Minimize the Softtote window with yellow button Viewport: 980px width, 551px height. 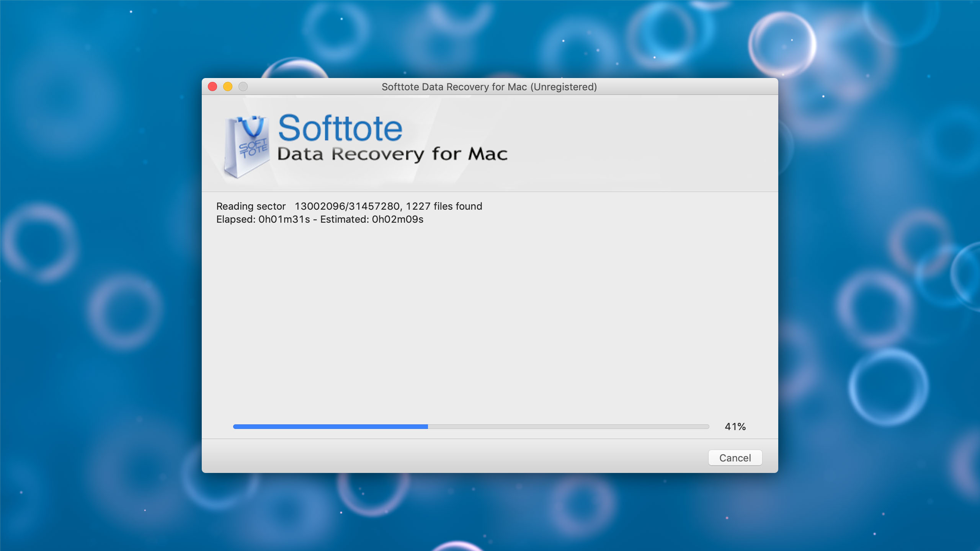coord(228,86)
